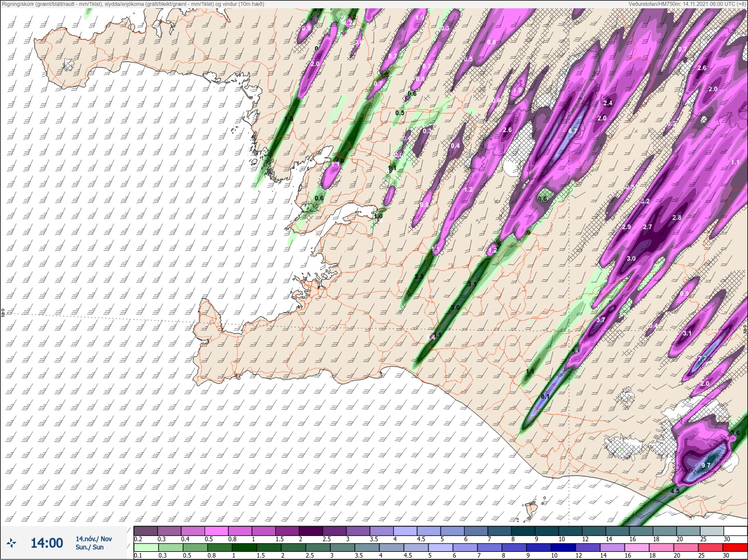Click the 7.7 precipitation value on the map

pos(703,358)
